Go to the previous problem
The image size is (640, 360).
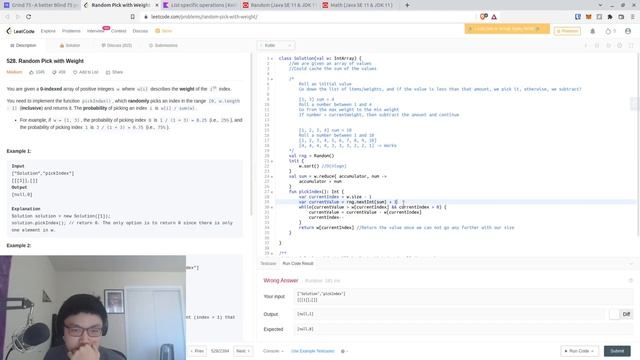tap(197, 351)
